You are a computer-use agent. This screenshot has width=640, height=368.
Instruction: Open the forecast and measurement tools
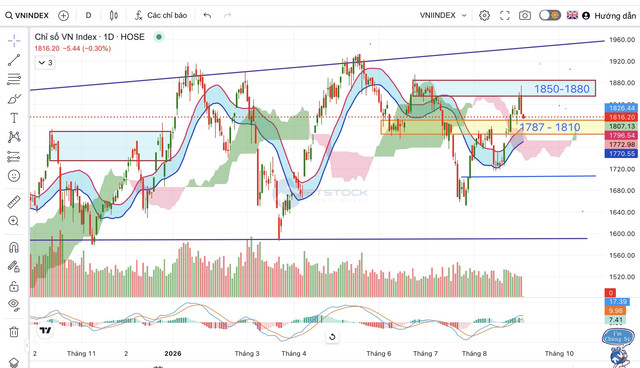14,157
